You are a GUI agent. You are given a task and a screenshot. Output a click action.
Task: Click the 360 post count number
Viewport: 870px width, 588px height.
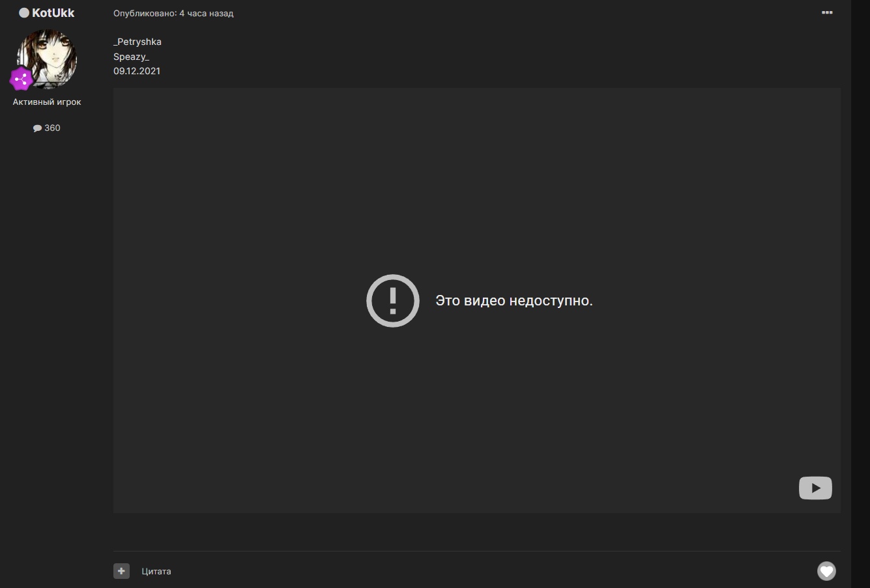[x=52, y=128]
